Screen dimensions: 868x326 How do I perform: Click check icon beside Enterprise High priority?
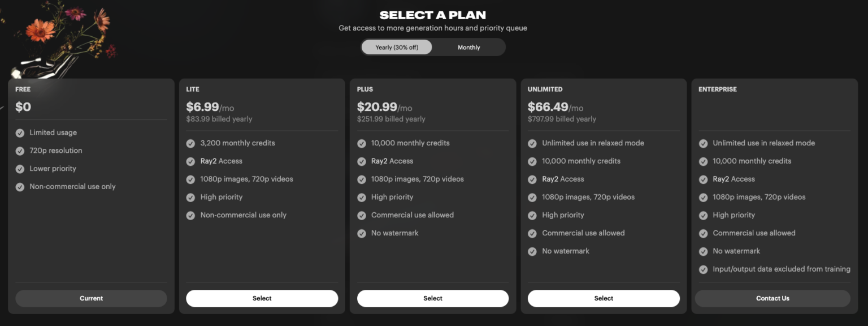pyautogui.click(x=703, y=216)
